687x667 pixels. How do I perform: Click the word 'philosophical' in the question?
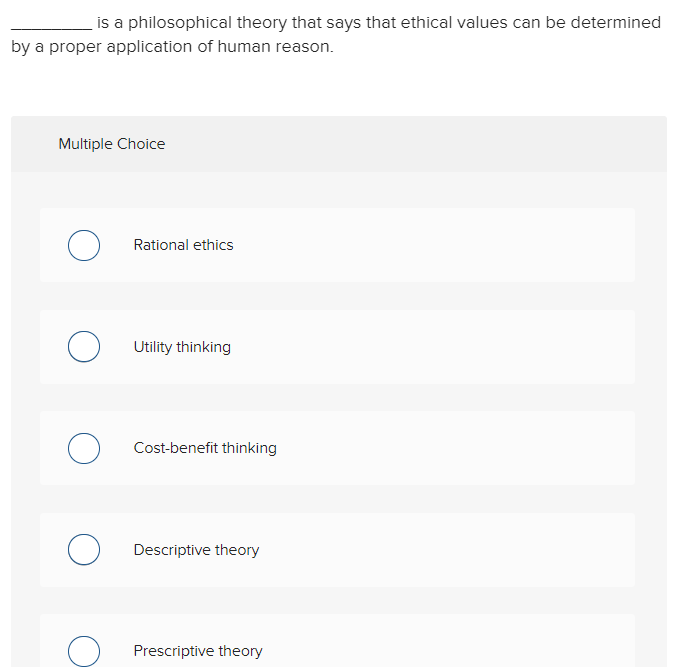coord(180,23)
